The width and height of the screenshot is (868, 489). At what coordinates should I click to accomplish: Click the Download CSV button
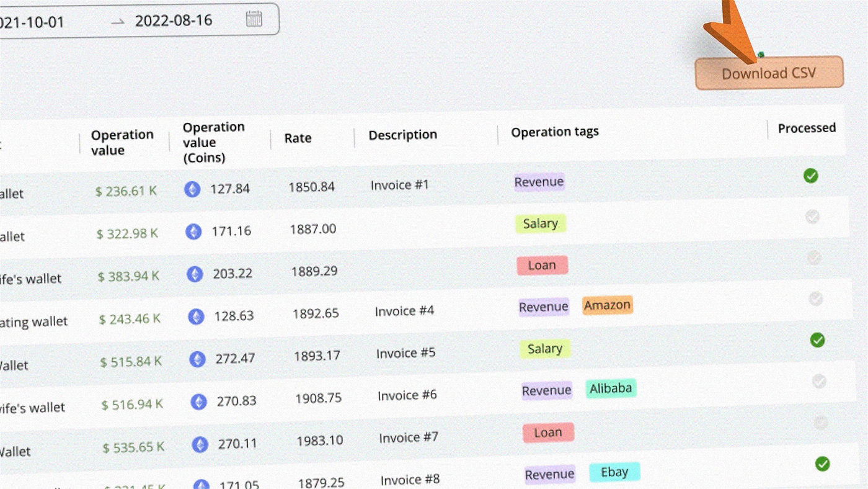[769, 73]
